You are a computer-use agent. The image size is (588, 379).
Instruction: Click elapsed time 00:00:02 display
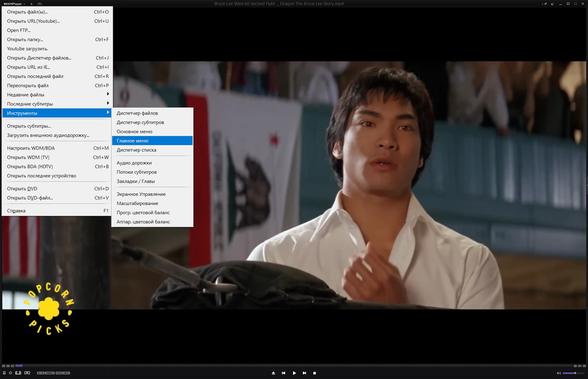coord(8,366)
